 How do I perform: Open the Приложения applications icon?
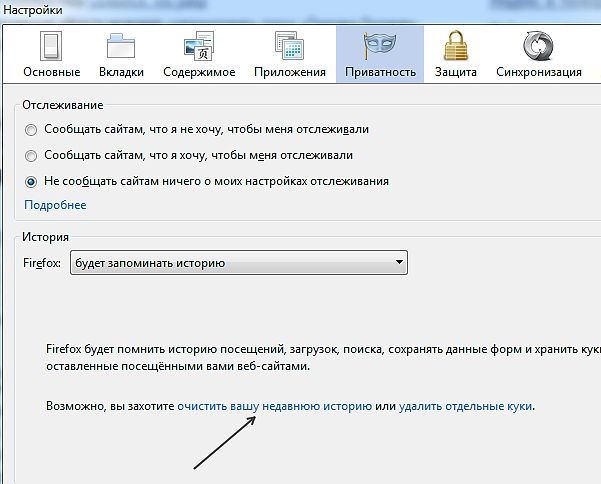289,46
